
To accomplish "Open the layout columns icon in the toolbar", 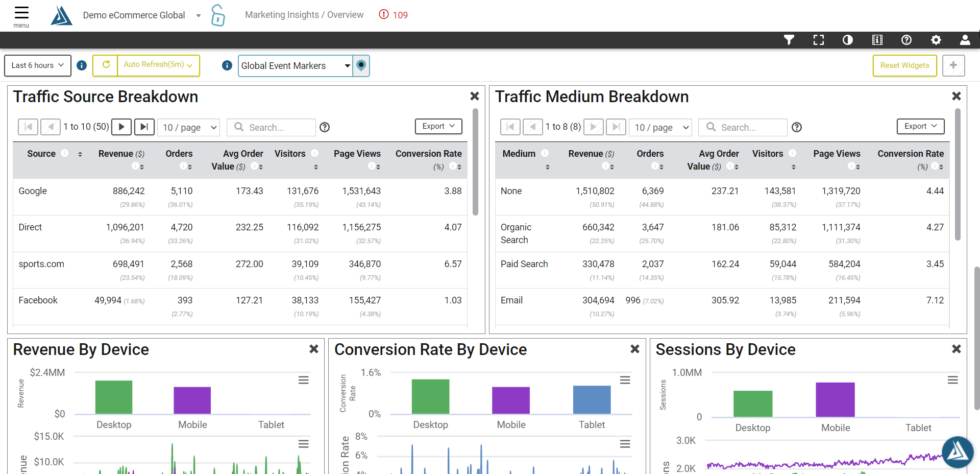I will [877, 40].
